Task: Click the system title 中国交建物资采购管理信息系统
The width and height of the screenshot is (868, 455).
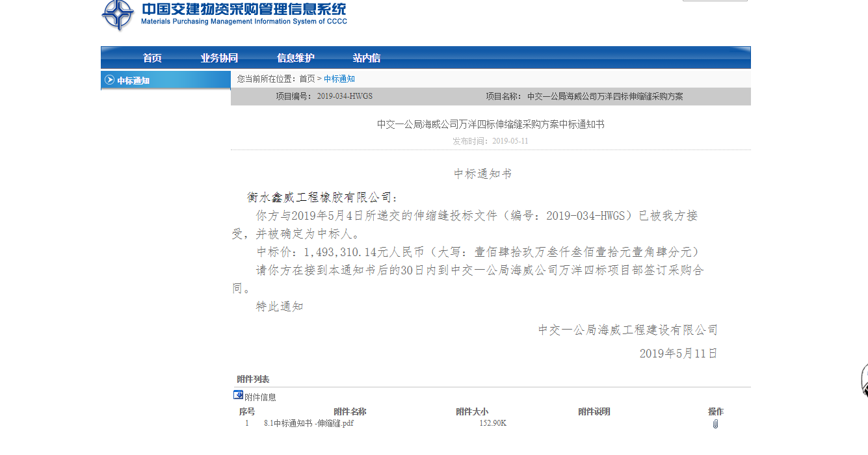Action: click(244, 10)
